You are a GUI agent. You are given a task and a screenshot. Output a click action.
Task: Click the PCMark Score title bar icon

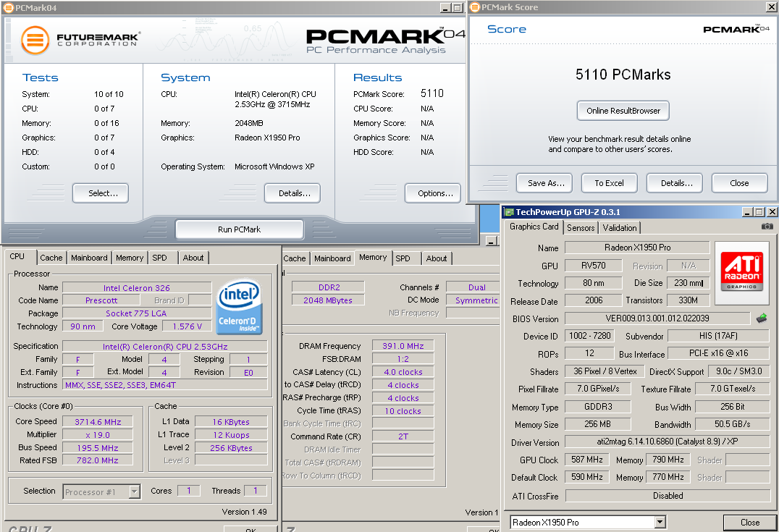(x=475, y=7)
